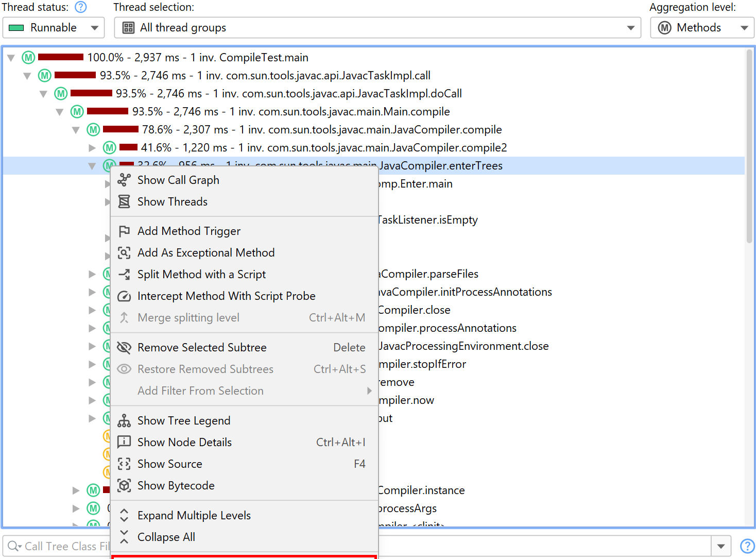This screenshot has width=756, height=559.
Task: Click help icon next to Thread status
Action: (x=81, y=7)
